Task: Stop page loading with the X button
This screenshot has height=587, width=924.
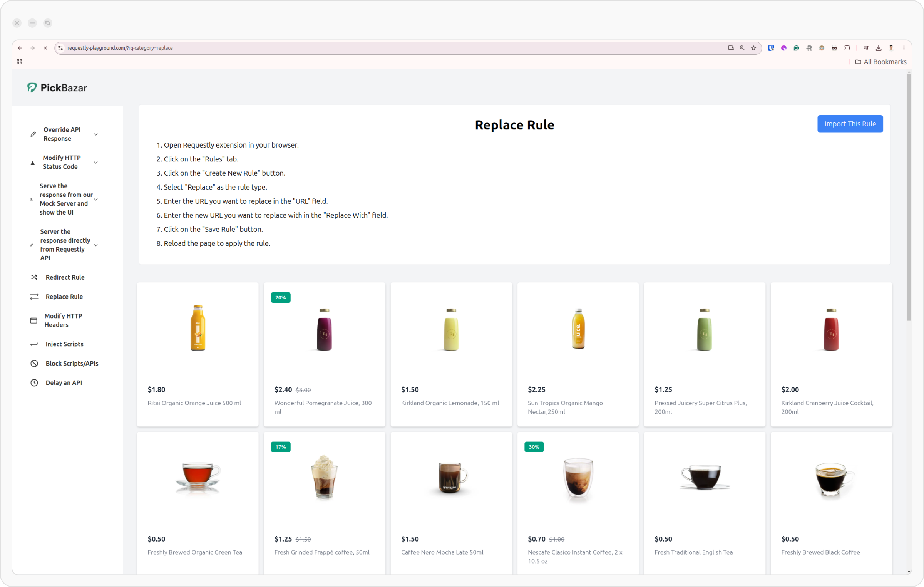Action: point(45,48)
